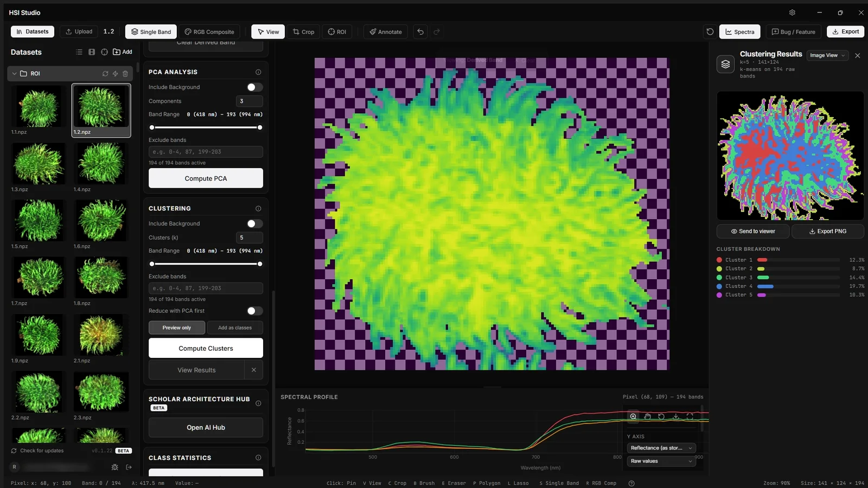
Task: Click Export PNG
Action: click(x=828, y=231)
